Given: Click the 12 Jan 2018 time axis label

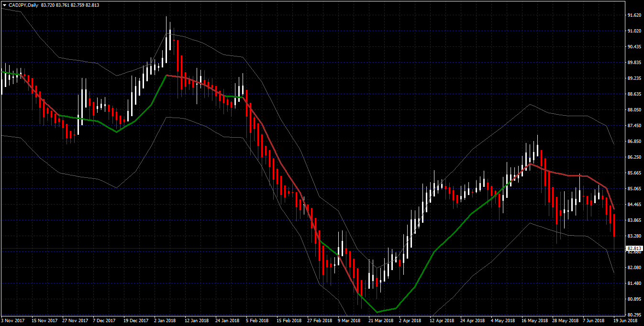Looking at the screenshot, I should click(x=197, y=321).
